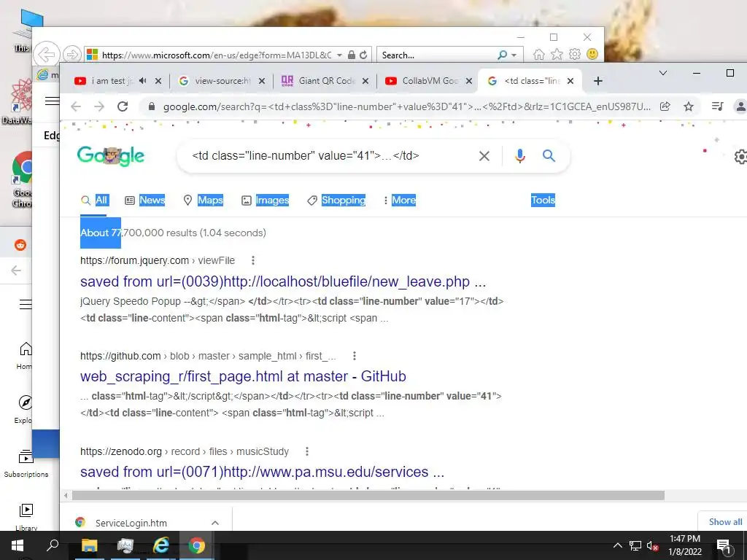
Task: Close the 'i am test' YouTube tab
Action: coord(158,81)
